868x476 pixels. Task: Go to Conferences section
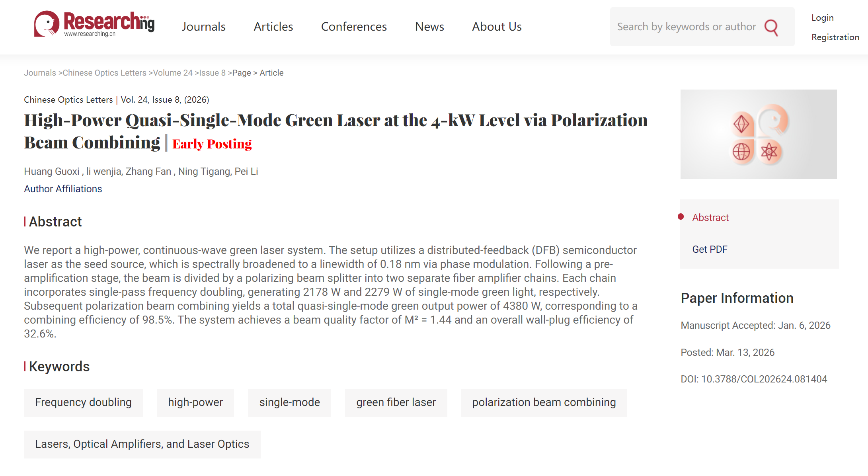click(x=354, y=27)
